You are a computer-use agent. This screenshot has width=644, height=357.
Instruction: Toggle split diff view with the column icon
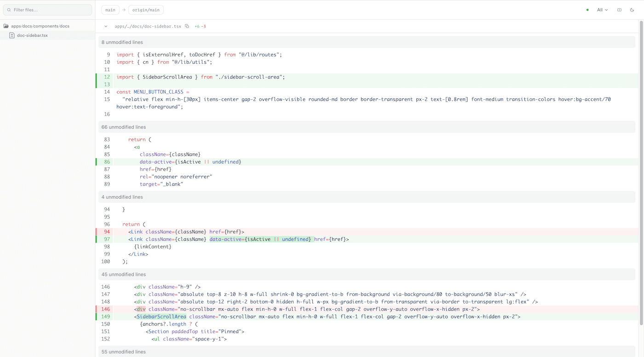point(619,9)
